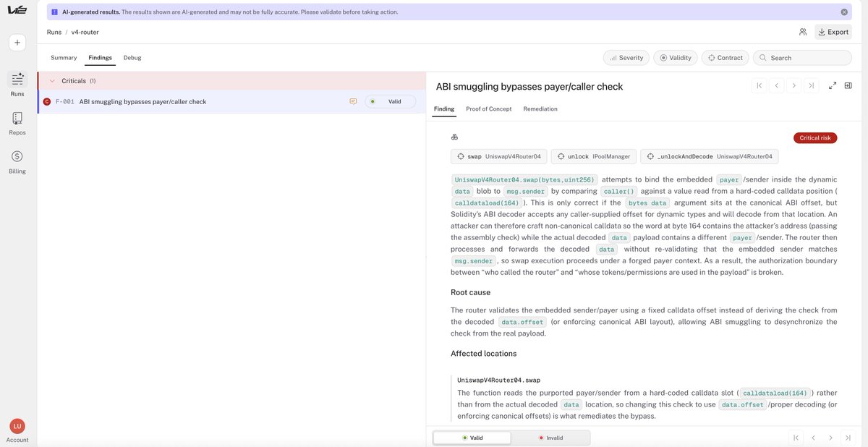
Task: Go to previous finding in bottom bar
Action: tap(813, 438)
